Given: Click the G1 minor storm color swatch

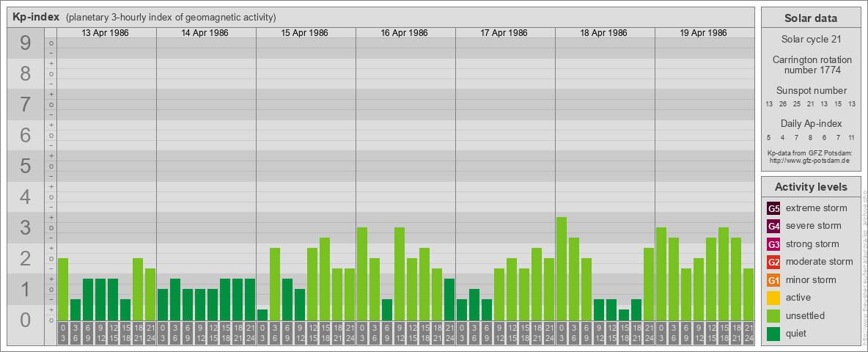Looking at the screenshot, I should coord(773,280).
